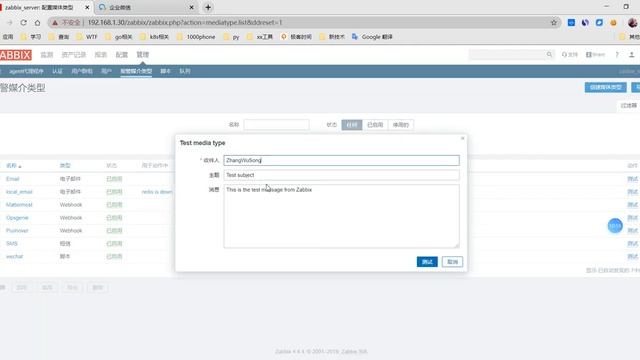Viewport: 640px width, 360px height.
Task: Open the WTF bookmark folder
Action: tap(87, 37)
